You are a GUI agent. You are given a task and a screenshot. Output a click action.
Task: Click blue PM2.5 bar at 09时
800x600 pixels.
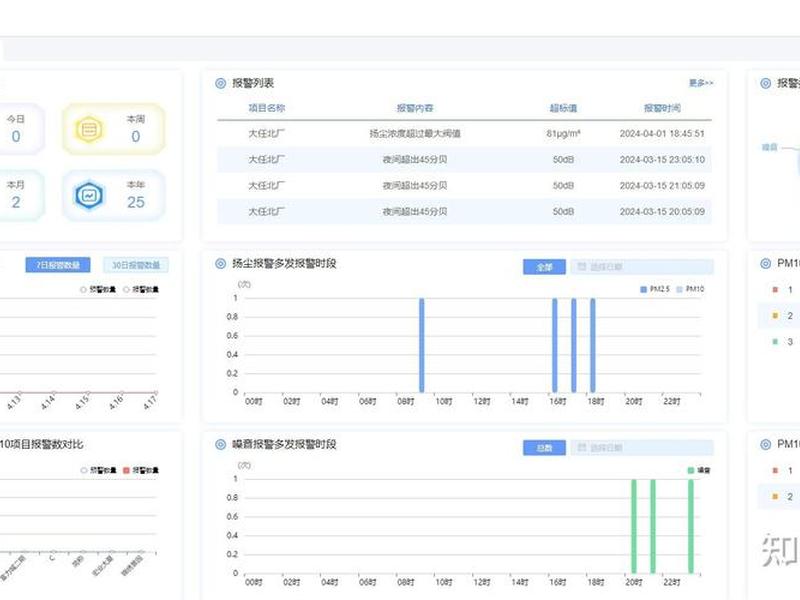pyautogui.click(x=421, y=345)
